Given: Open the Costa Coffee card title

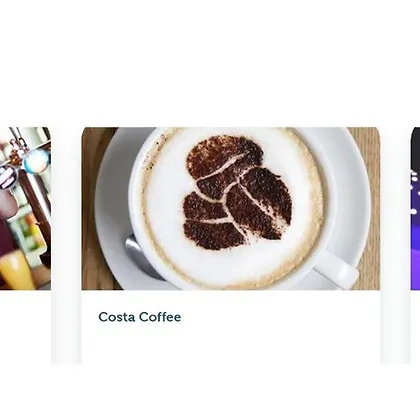Looking at the screenshot, I should pyautogui.click(x=140, y=317).
